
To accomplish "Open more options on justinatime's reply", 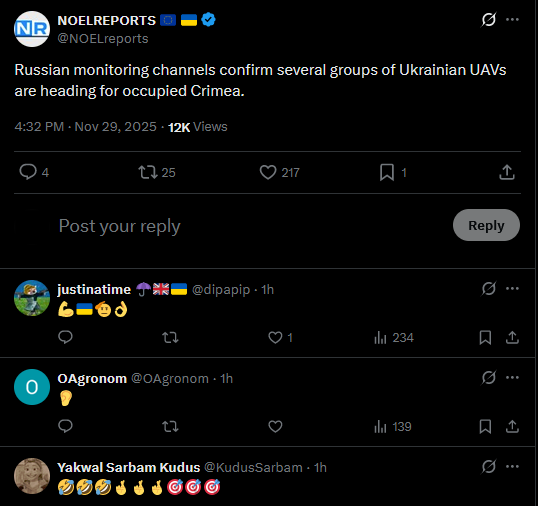I will (512, 289).
